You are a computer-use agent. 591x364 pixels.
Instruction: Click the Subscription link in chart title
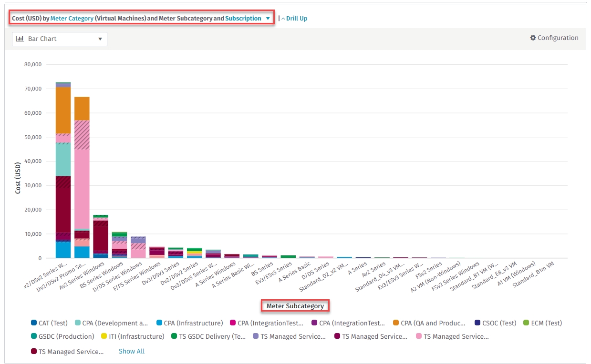click(243, 19)
